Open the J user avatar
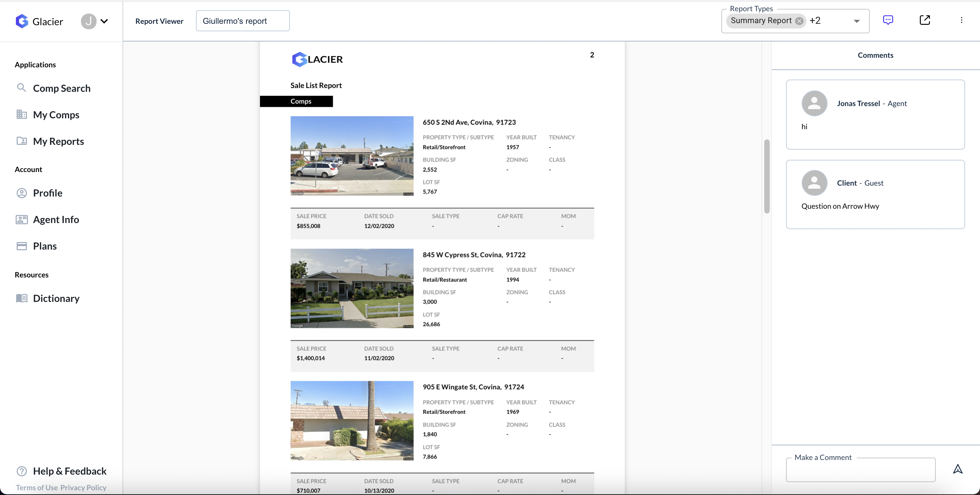This screenshot has width=980, height=495. coord(88,21)
